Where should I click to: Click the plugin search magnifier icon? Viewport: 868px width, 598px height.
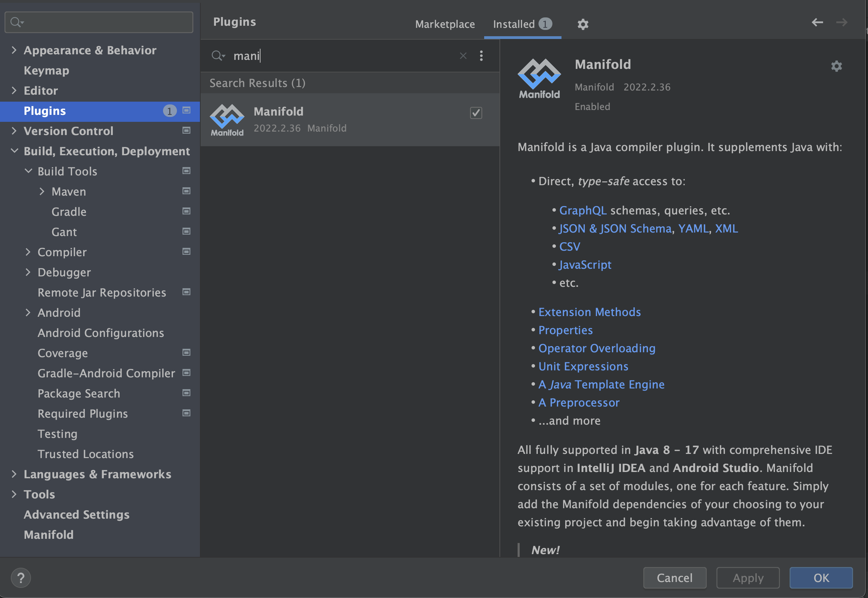click(x=217, y=56)
